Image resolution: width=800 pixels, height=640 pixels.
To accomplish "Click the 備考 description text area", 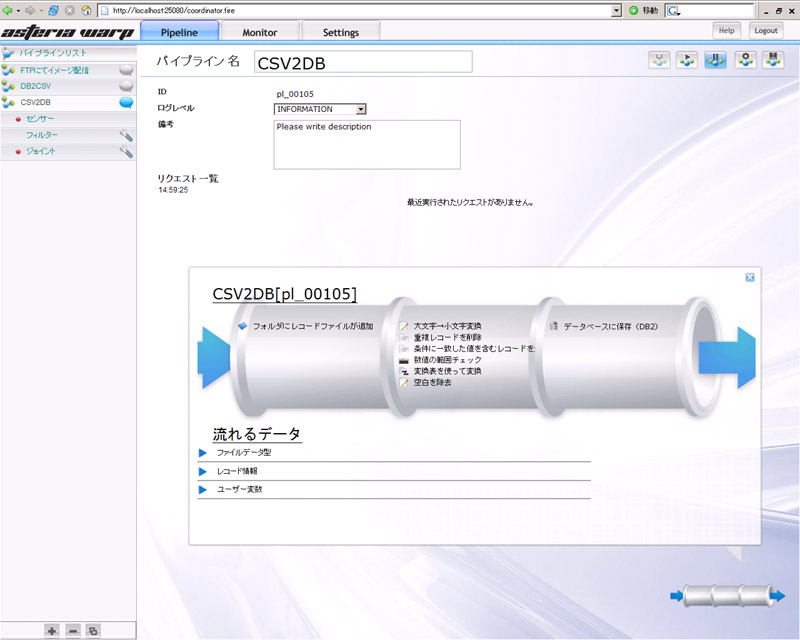I will coord(367,144).
